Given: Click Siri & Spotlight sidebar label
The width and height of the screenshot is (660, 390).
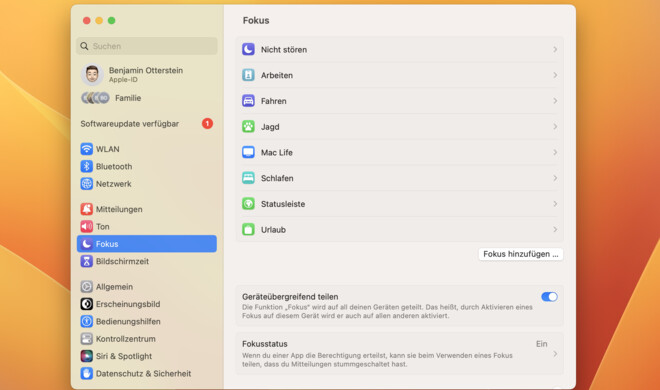Looking at the screenshot, I should [x=124, y=356].
